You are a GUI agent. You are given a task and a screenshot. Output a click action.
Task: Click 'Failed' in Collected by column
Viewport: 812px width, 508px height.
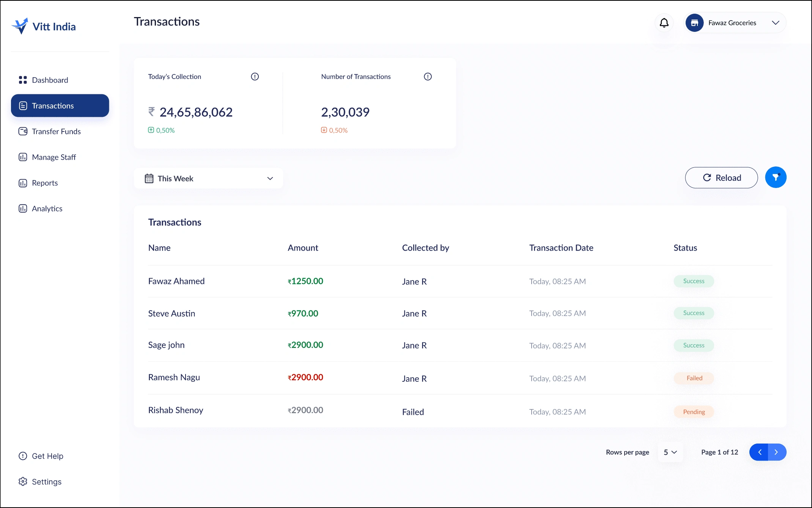pyautogui.click(x=413, y=412)
